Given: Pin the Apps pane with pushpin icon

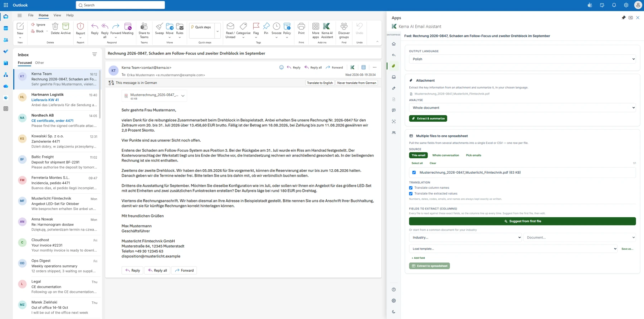Looking at the screenshot, I should (x=624, y=18).
